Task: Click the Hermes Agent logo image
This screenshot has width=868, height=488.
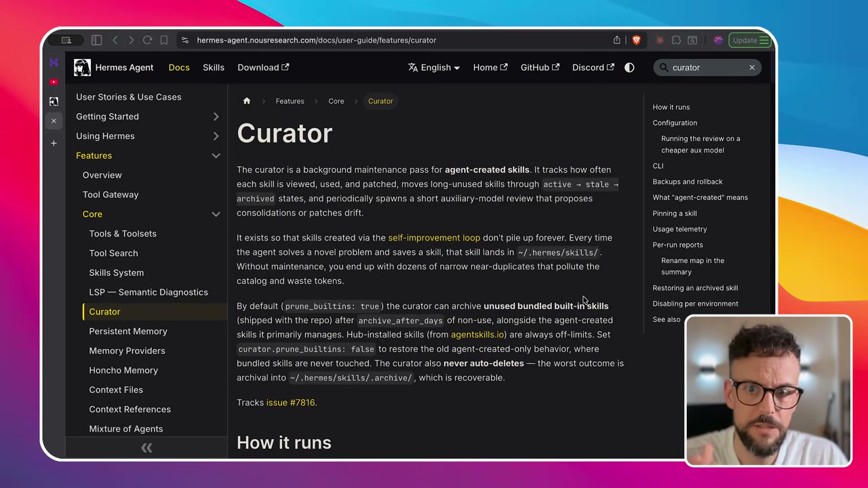Action: pos(82,67)
